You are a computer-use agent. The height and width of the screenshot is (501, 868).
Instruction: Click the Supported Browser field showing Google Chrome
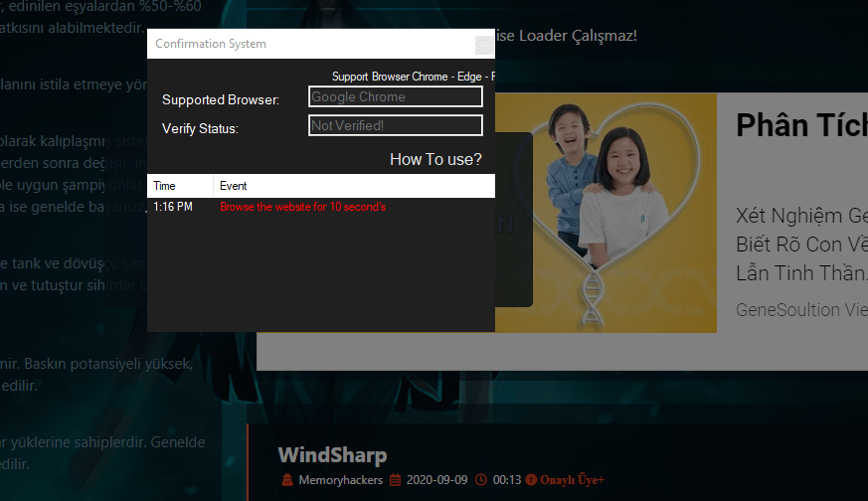[396, 96]
